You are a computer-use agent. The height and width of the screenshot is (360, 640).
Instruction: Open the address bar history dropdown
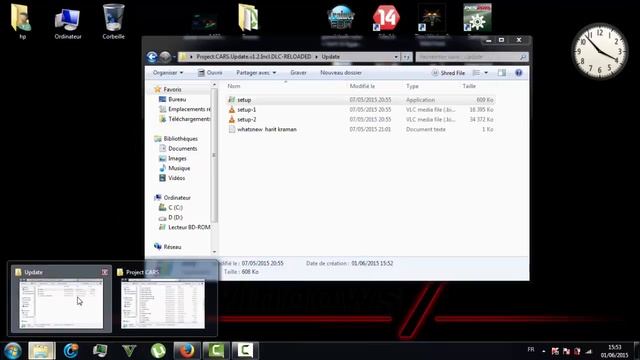(396, 57)
